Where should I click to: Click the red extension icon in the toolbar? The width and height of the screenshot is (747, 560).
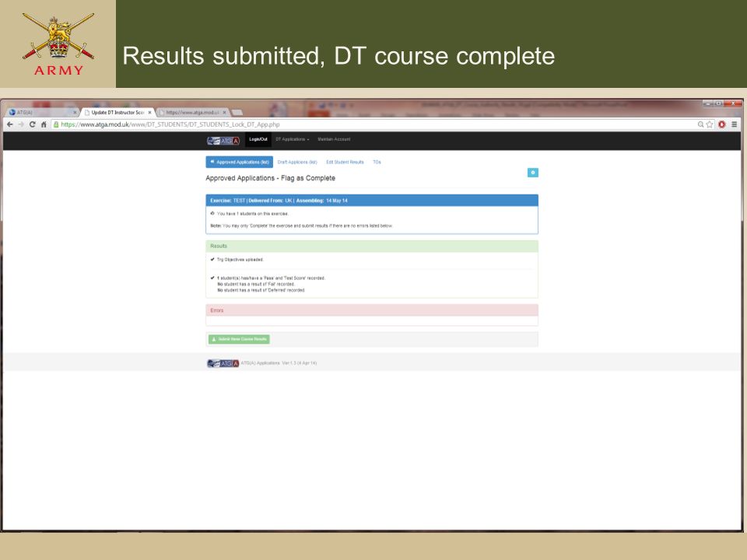(x=722, y=124)
